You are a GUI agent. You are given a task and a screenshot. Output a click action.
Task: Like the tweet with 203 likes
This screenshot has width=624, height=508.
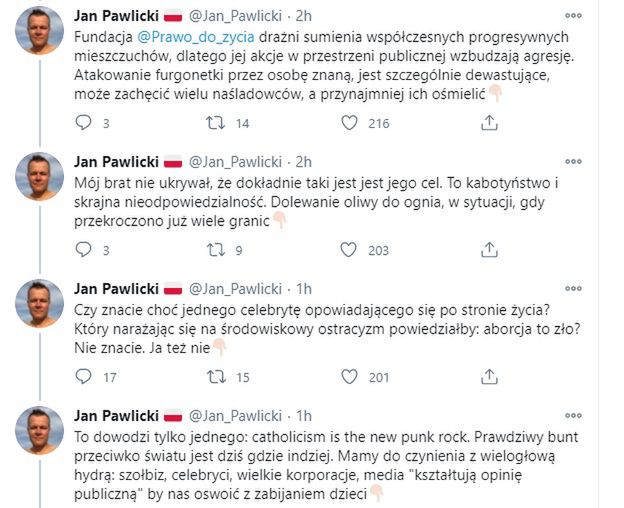(x=350, y=250)
